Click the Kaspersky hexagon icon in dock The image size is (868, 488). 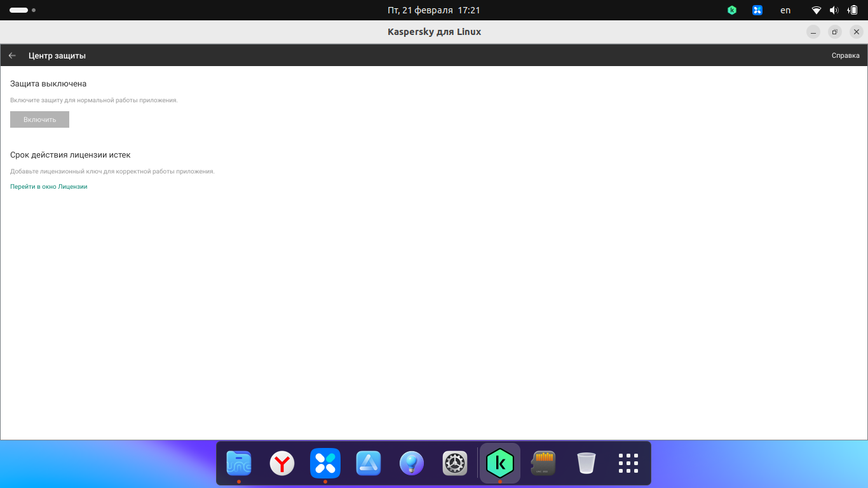click(500, 463)
